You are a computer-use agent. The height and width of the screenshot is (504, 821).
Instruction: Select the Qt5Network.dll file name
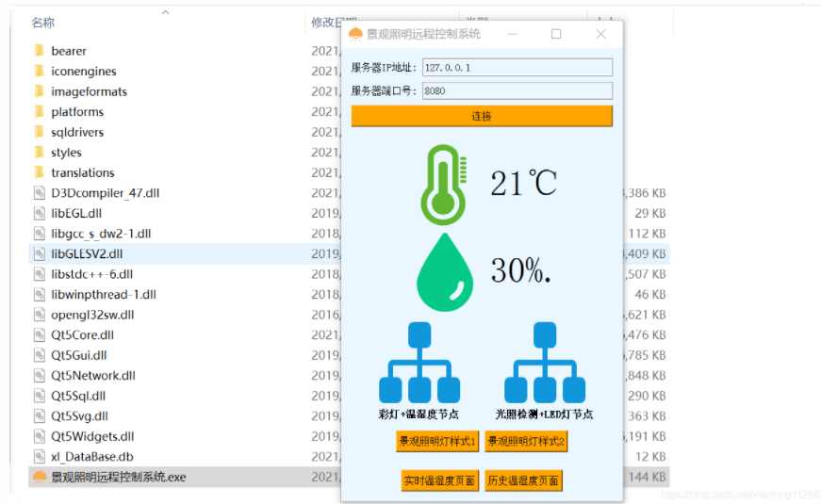pos(93,376)
